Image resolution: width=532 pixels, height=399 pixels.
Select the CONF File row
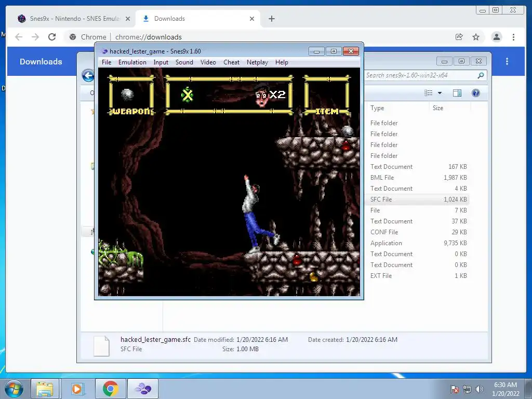coord(418,232)
